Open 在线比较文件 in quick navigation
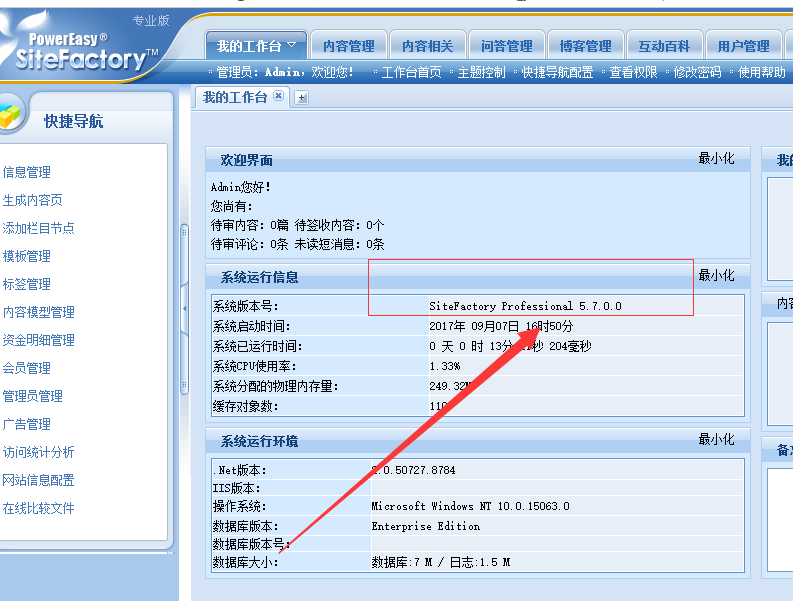This screenshot has height=601, width=793. point(38,508)
